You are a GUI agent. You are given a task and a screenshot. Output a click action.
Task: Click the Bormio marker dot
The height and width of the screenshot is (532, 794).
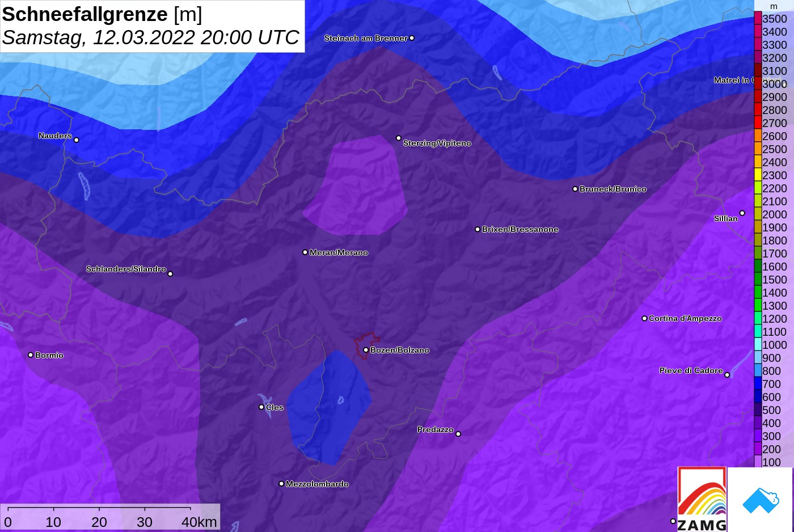click(31, 355)
